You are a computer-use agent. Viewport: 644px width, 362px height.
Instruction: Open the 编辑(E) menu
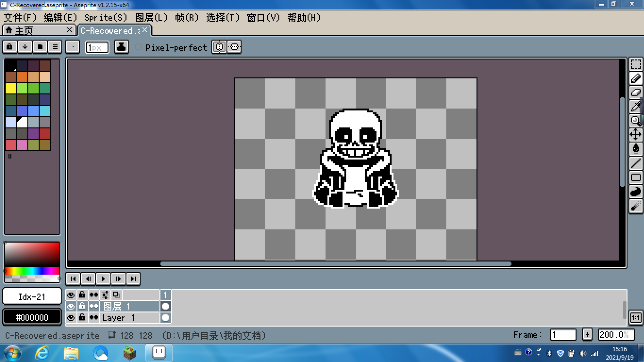click(x=60, y=17)
